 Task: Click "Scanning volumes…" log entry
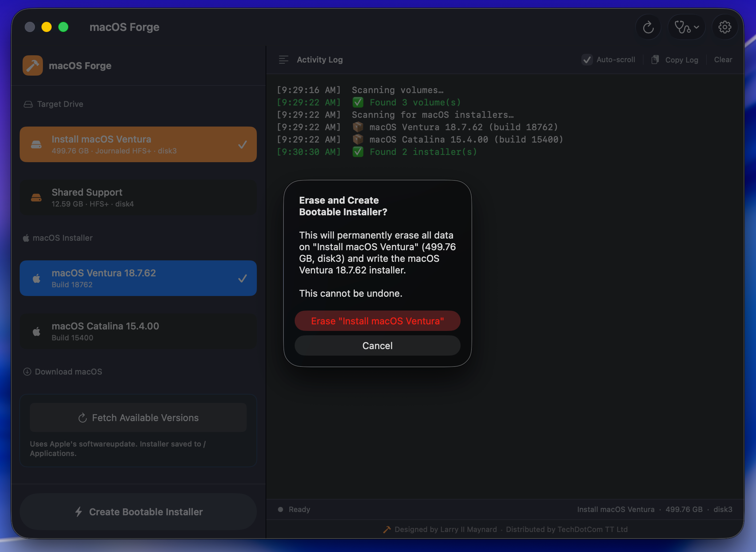click(398, 90)
